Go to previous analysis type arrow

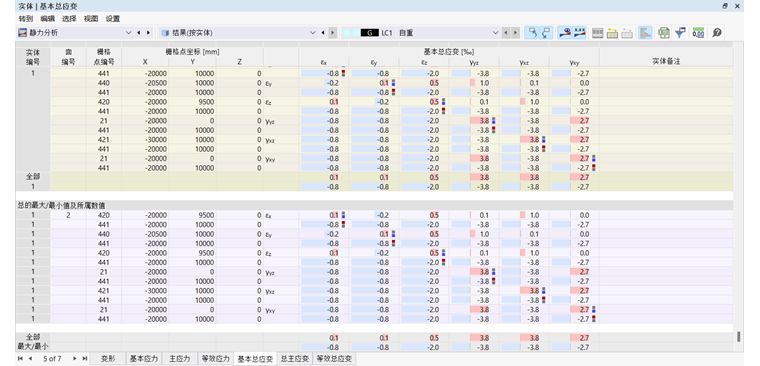139,33
